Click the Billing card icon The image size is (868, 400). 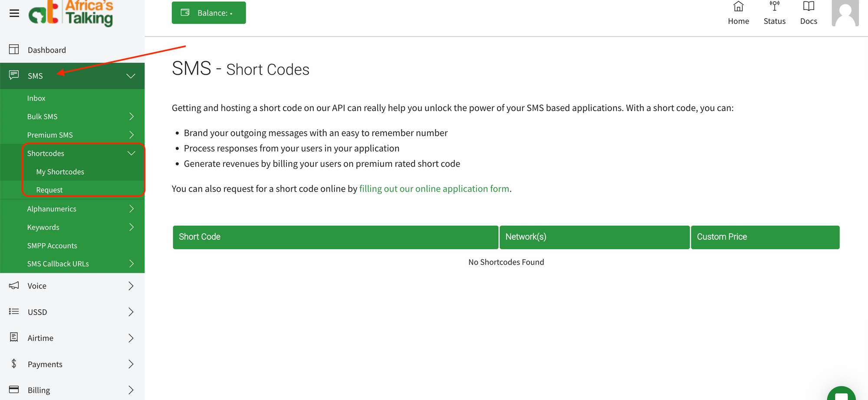[x=13, y=390]
